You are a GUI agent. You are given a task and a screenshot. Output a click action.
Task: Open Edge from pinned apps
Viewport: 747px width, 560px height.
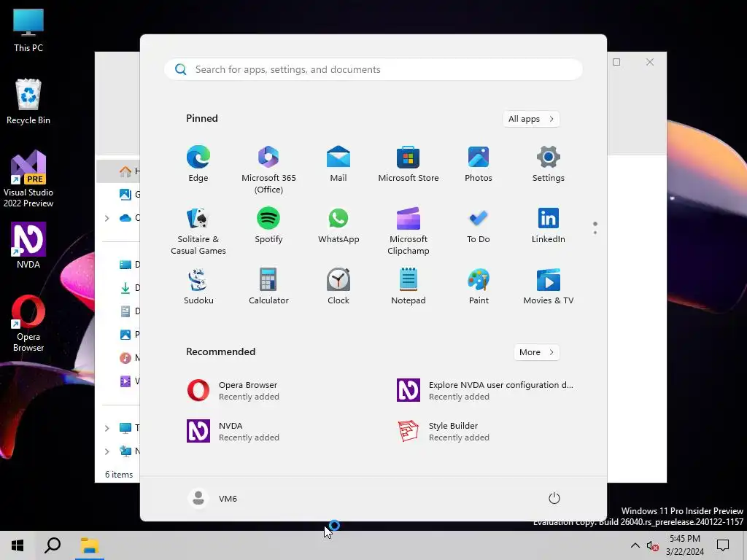point(198,164)
